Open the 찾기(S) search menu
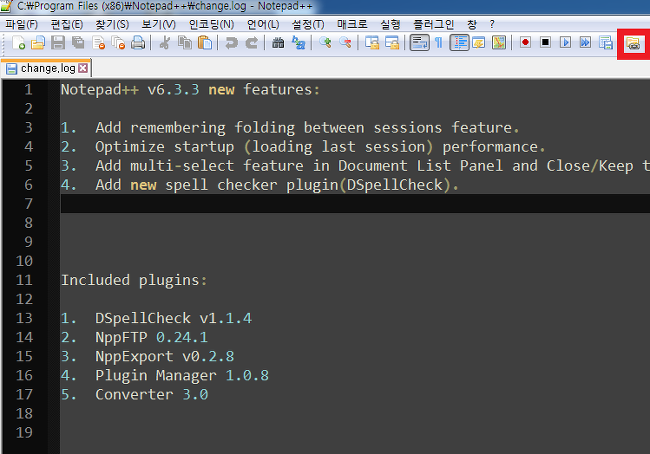This screenshot has width=650, height=454. point(112,24)
